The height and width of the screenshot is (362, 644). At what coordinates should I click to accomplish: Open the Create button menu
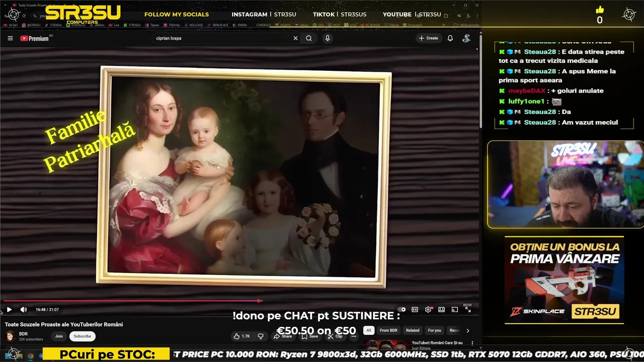[x=428, y=38]
